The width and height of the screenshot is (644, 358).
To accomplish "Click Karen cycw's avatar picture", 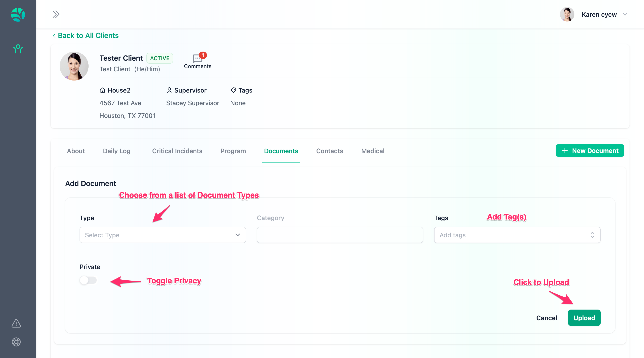I will [567, 14].
